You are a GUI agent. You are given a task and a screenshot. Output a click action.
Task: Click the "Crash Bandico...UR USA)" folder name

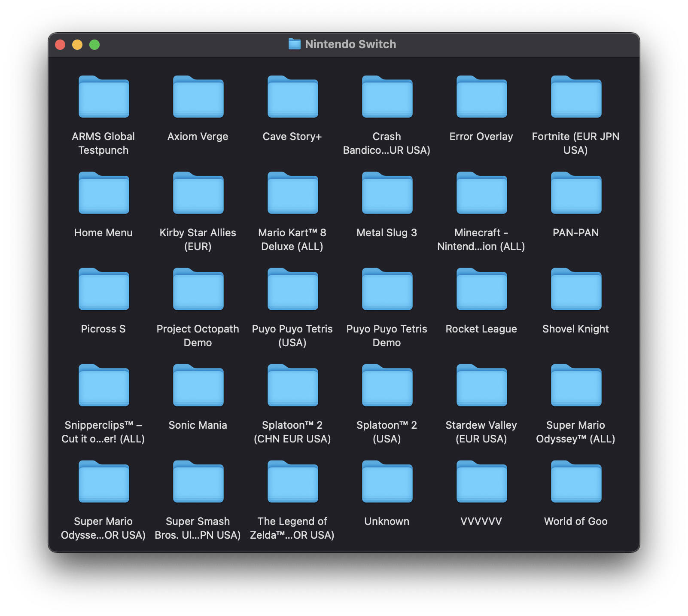pos(387,143)
